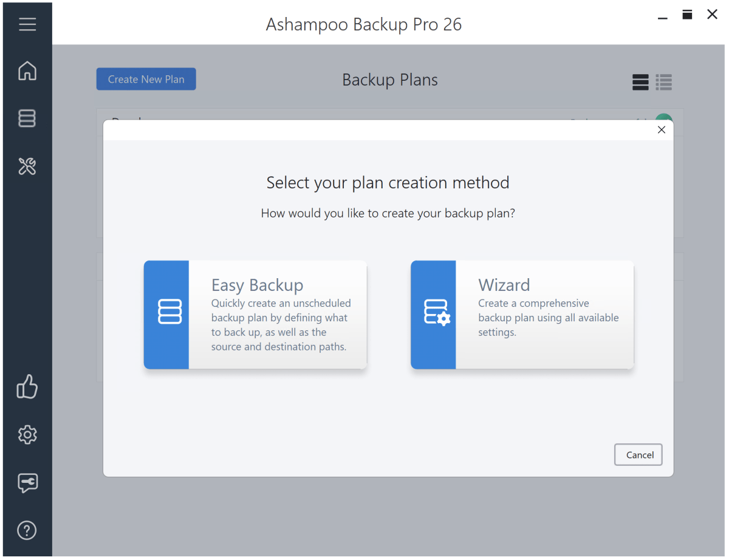Click the Backup Plans page heading
729x560 pixels.
coord(389,79)
